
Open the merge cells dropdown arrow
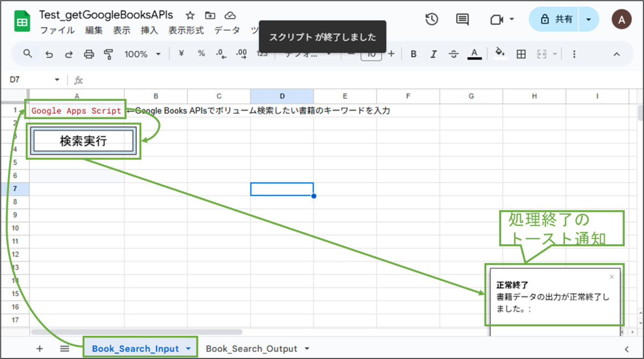(x=554, y=54)
